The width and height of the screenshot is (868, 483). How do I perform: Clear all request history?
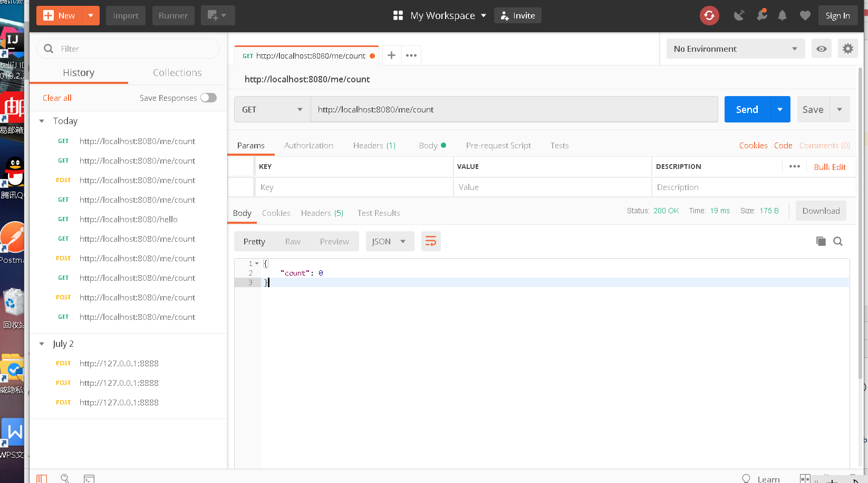tap(56, 98)
